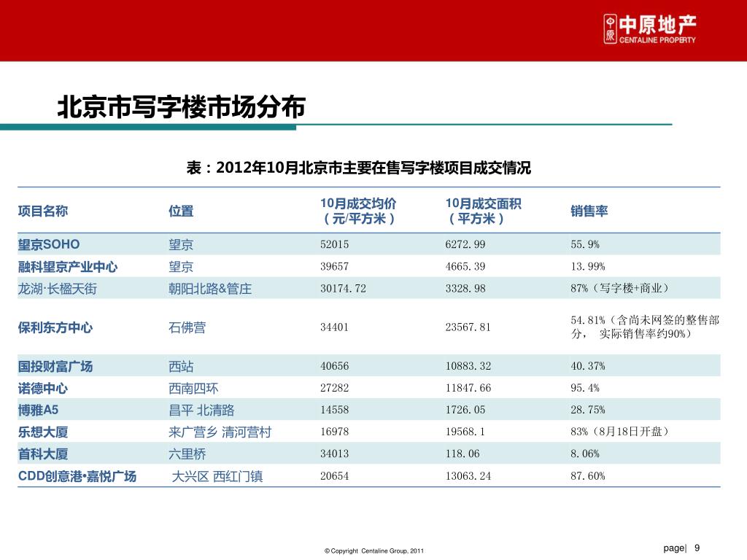Click sales rate 13.99%
Viewport: 747px width, 560px height.
pos(588,266)
